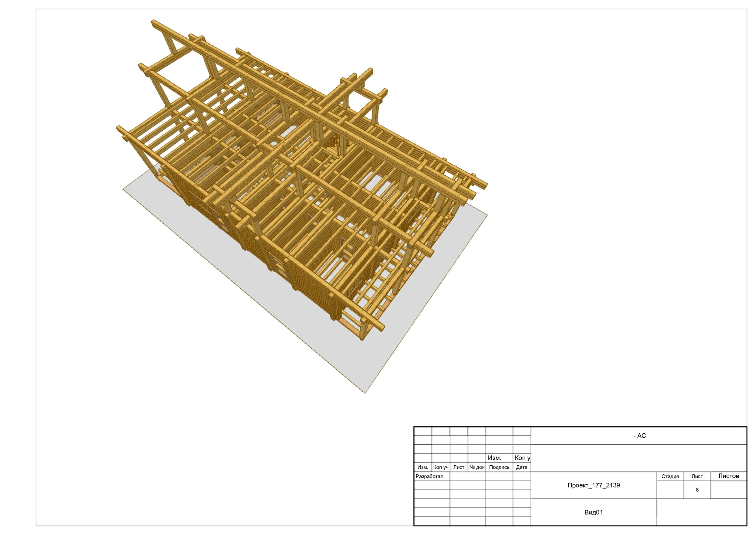Click the "Лист" header next to "№ док"

click(x=459, y=467)
